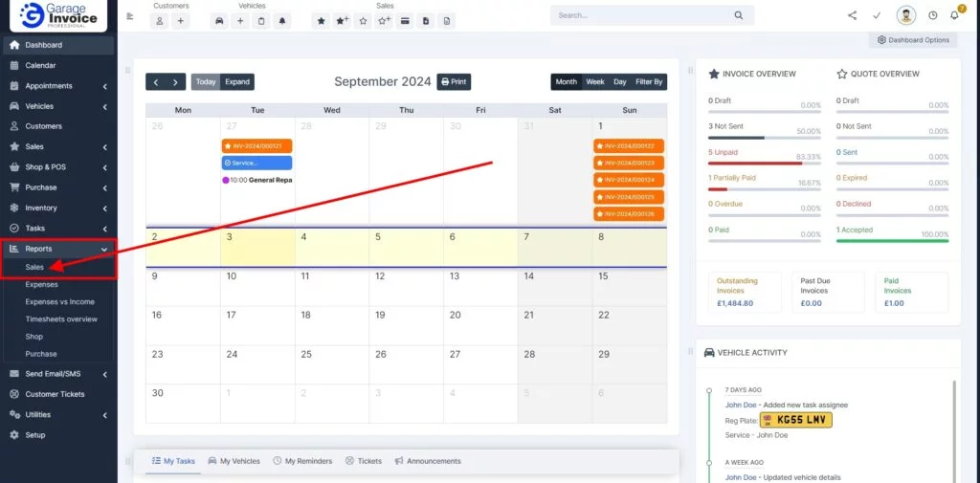
Task: Open invoices via the solid star icon
Action: 322,21
